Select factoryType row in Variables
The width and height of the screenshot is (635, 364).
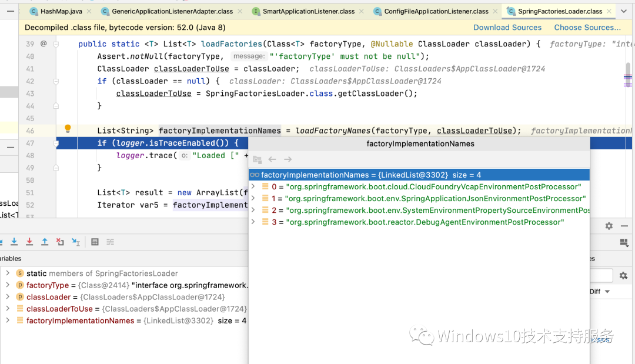[124, 285]
